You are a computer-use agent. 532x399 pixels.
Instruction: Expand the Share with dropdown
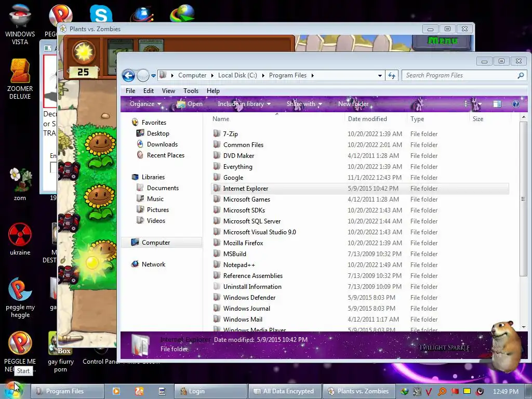pos(304,104)
